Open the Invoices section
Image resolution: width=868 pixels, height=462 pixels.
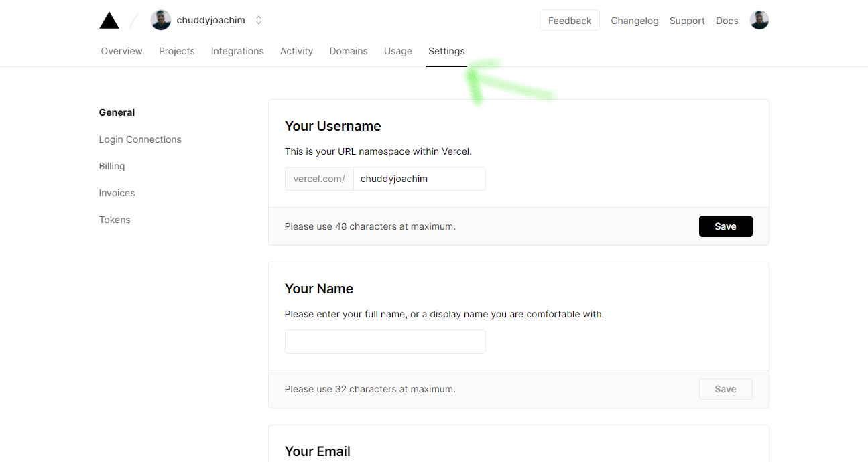click(117, 193)
